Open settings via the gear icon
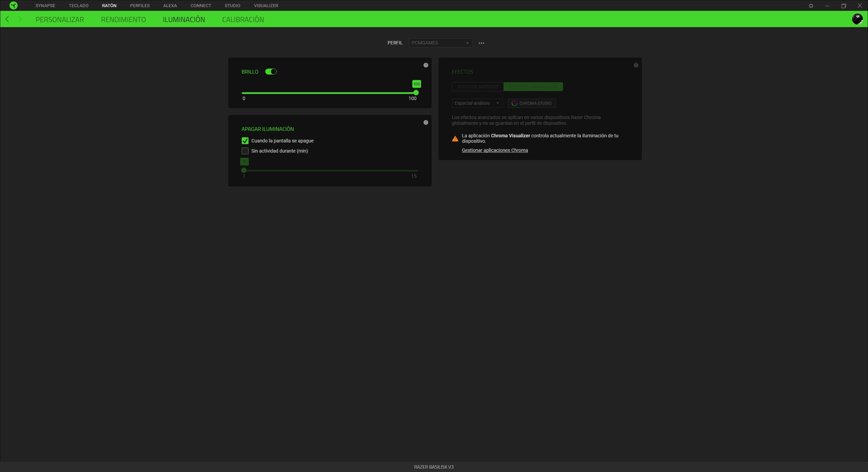Viewport: 868px width, 472px height. click(811, 6)
